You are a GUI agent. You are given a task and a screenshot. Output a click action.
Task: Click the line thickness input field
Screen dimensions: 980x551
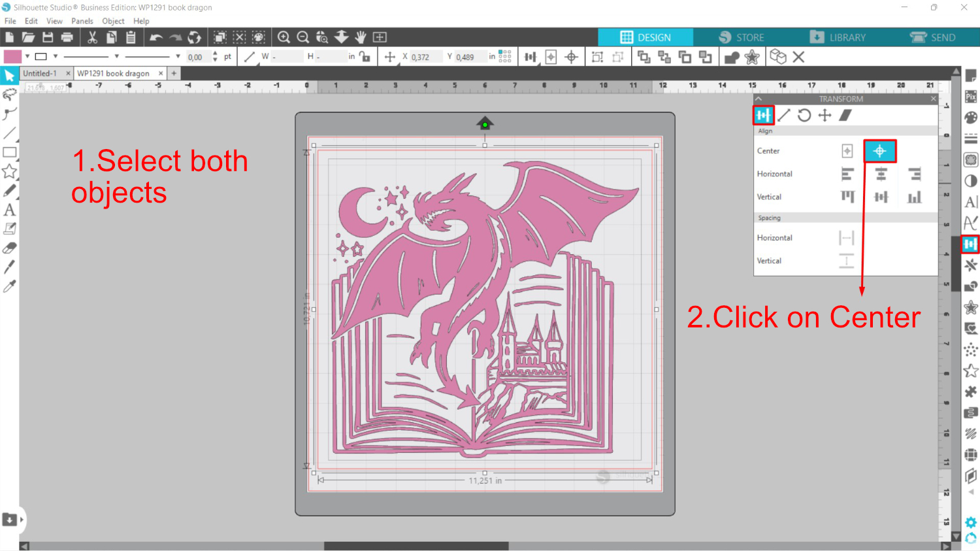pyautogui.click(x=198, y=58)
